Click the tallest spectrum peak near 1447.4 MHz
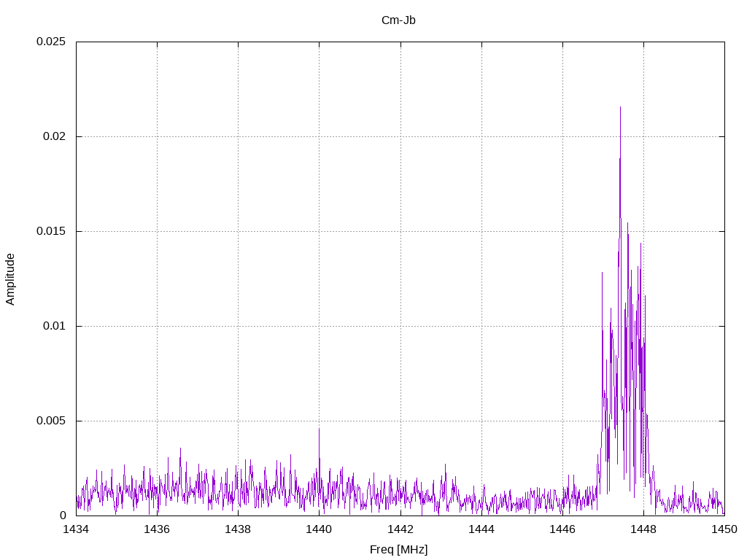Screen dimensions: 747x560 [620, 108]
